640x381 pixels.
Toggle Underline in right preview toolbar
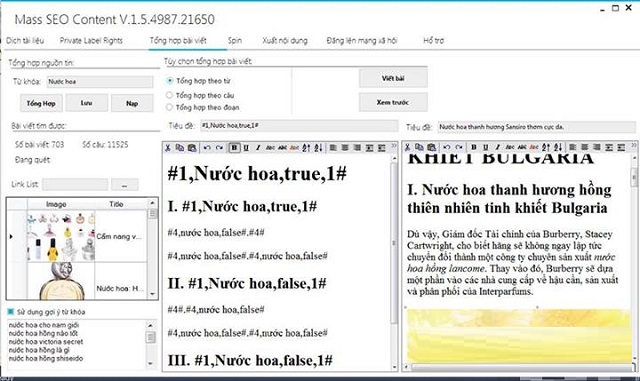[x=486, y=147]
